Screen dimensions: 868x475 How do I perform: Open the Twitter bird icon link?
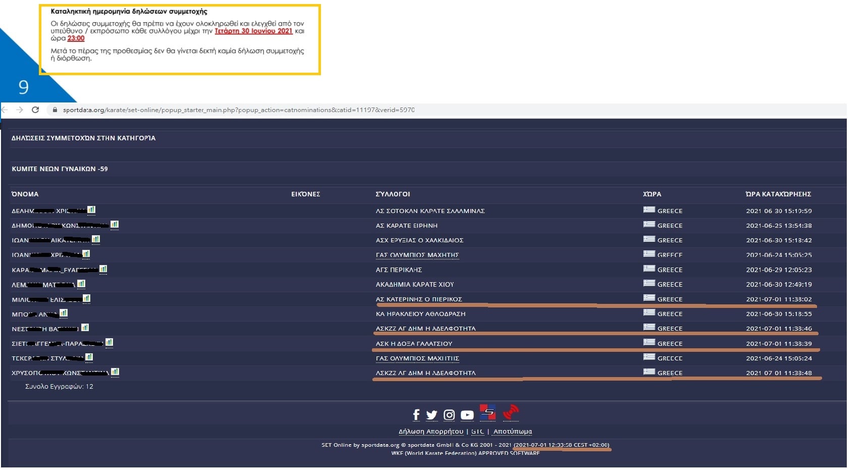click(431, 415)
